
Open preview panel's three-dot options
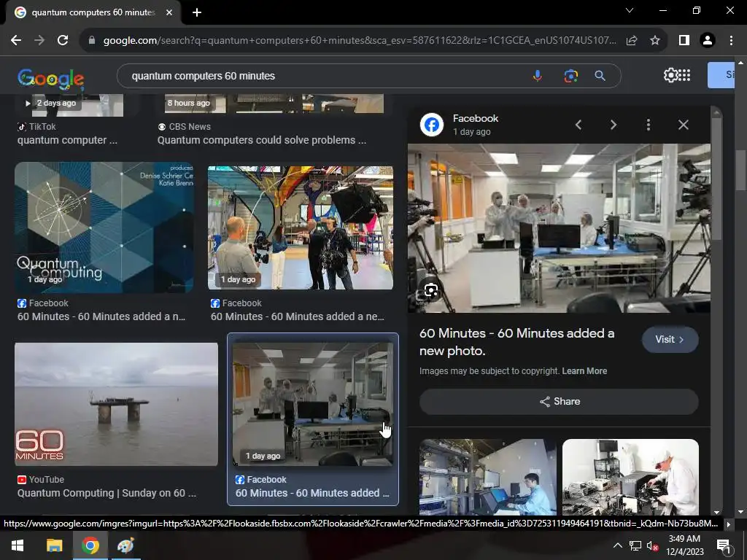(648, 125)
